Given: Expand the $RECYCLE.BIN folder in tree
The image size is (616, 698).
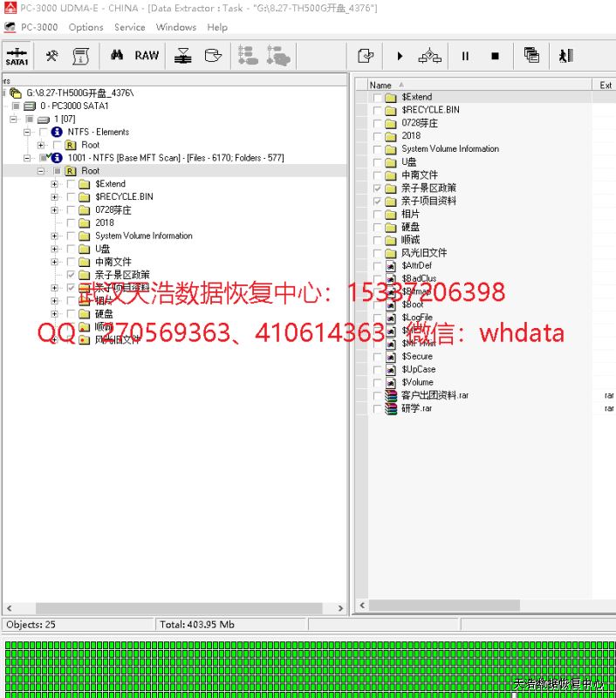Looking at the screenshot, I should 55,197.
